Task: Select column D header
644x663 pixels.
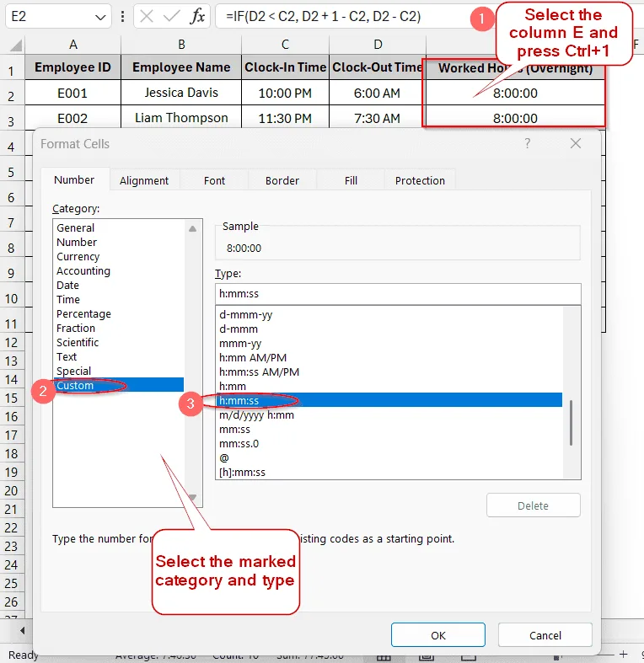Action: (378, 45)
